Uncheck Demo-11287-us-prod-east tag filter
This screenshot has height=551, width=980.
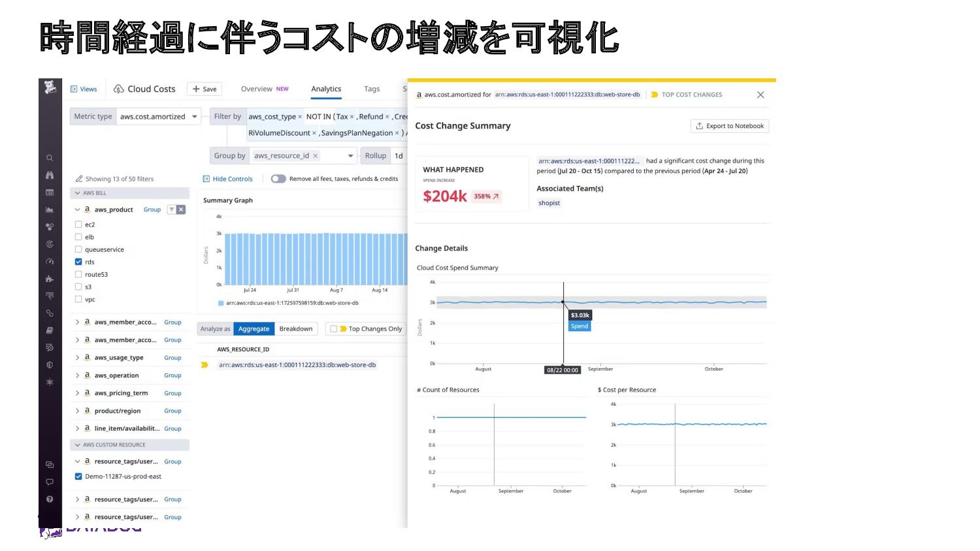click(78, 477)
